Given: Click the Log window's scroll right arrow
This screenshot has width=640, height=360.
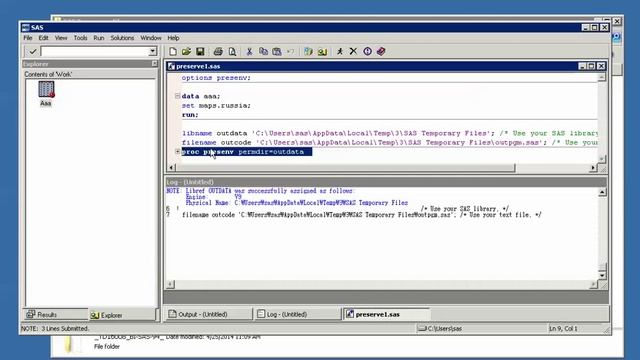Looking at the screenshot, I should click(x=594, y=284).
